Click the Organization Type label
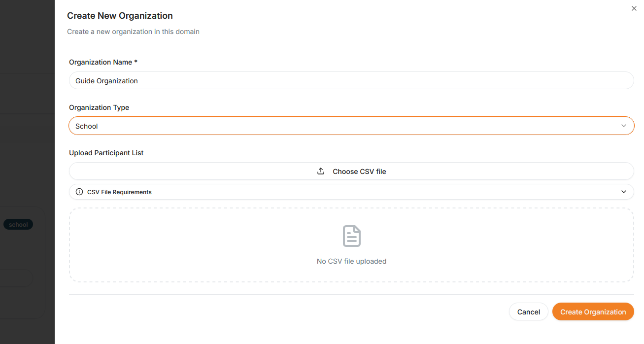This screenshot has width=644, height=344. tap(99, 107)
